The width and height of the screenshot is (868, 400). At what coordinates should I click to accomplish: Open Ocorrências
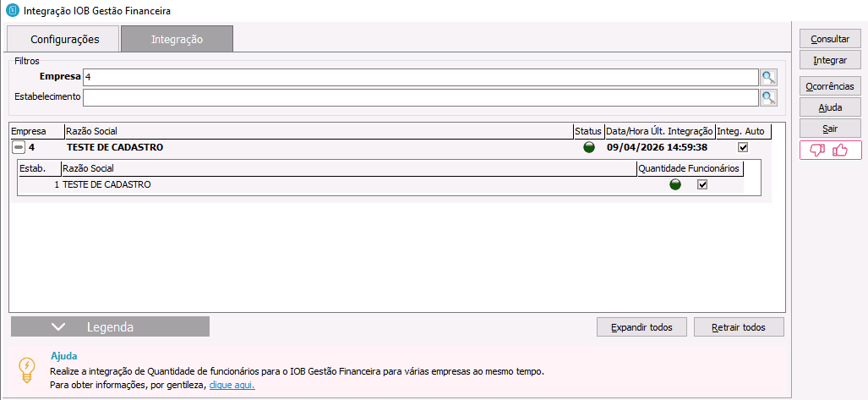click(x=830, y=86)
